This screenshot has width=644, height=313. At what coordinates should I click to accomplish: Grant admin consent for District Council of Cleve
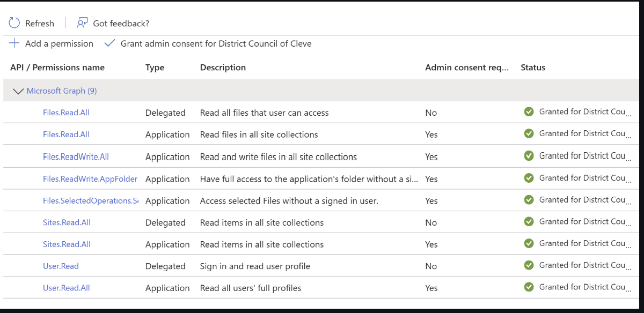(216, 44)
